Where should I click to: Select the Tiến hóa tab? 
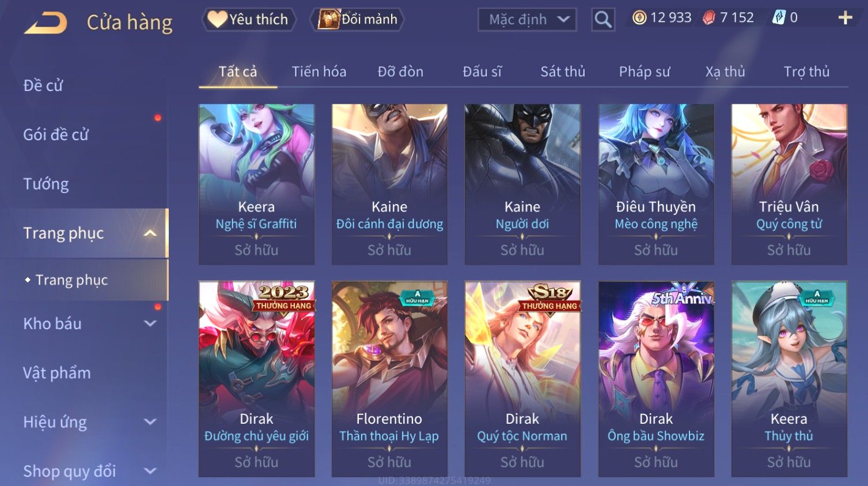point(319,71)
